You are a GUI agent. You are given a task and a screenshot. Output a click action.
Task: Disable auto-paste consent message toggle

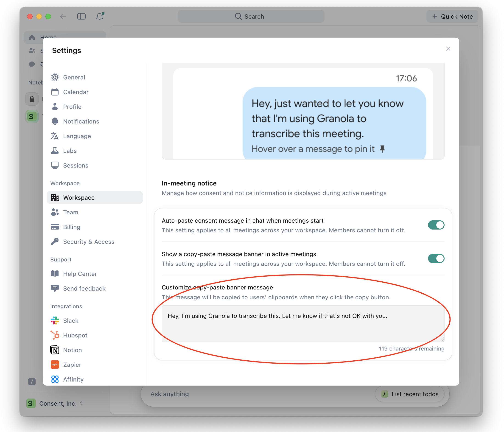[436, 225]
